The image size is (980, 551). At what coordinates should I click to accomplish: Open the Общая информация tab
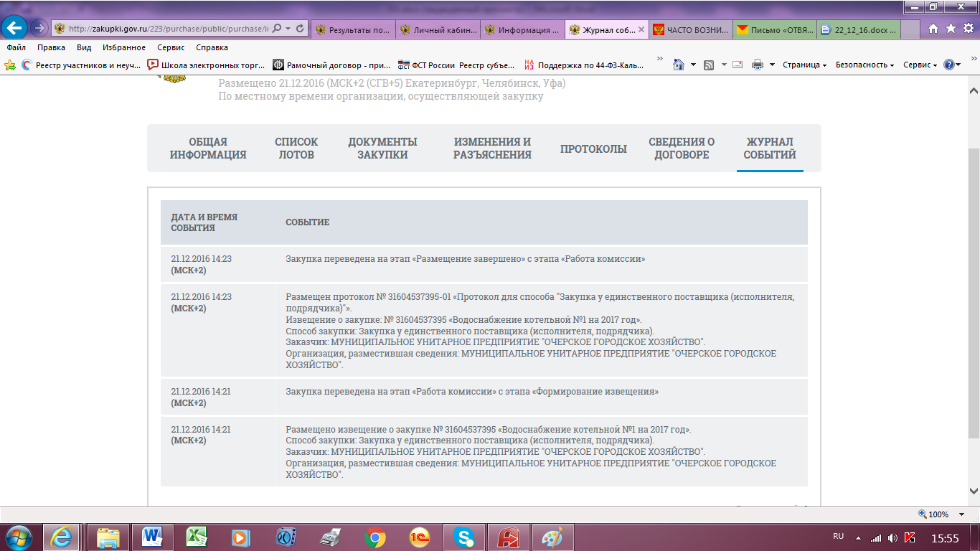tap(208, 149)
